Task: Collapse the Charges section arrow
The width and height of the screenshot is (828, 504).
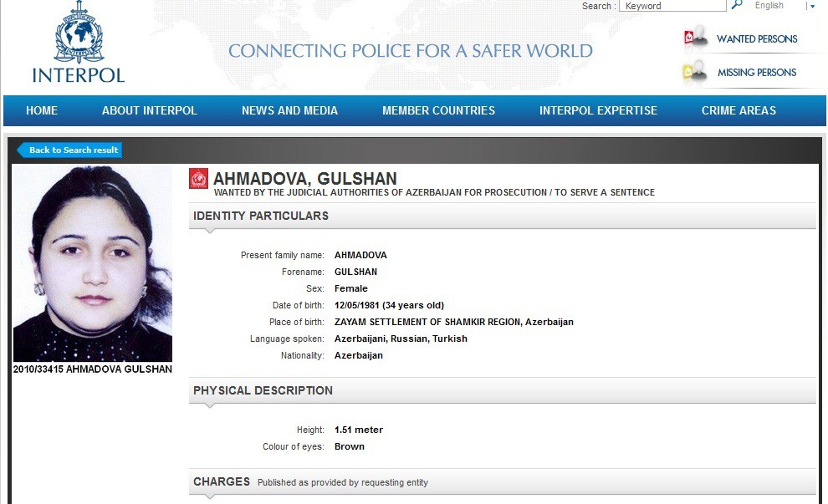Action: pyautogui.click(x=210, y=496)
